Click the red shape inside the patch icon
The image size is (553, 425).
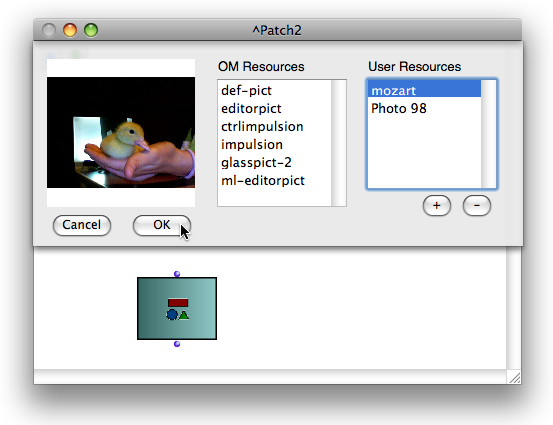tap(178, 303)
